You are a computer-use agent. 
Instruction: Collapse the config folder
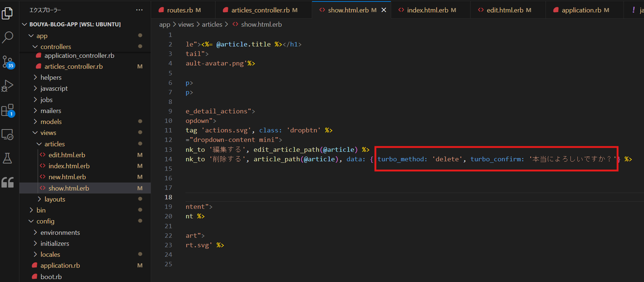pyautogui.click(x=31, y=221)
